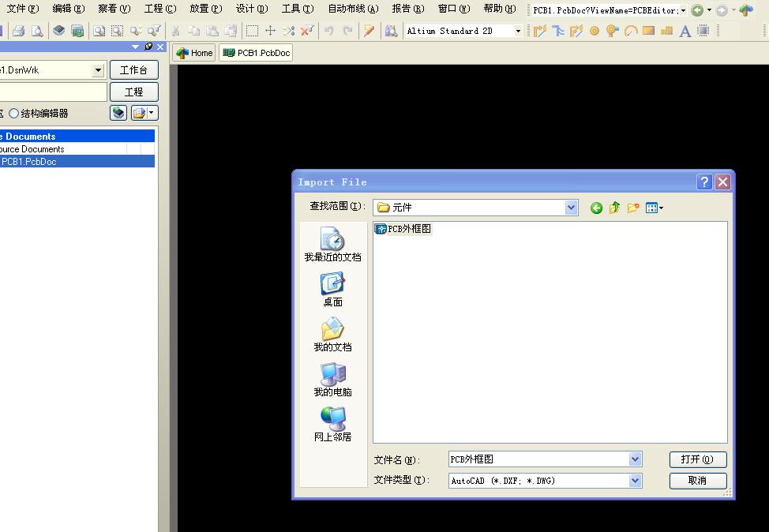Go to 我最近的文档 in dialog sidebar
769x532 pixels.
pyautogui.click(x=332, y=244)
